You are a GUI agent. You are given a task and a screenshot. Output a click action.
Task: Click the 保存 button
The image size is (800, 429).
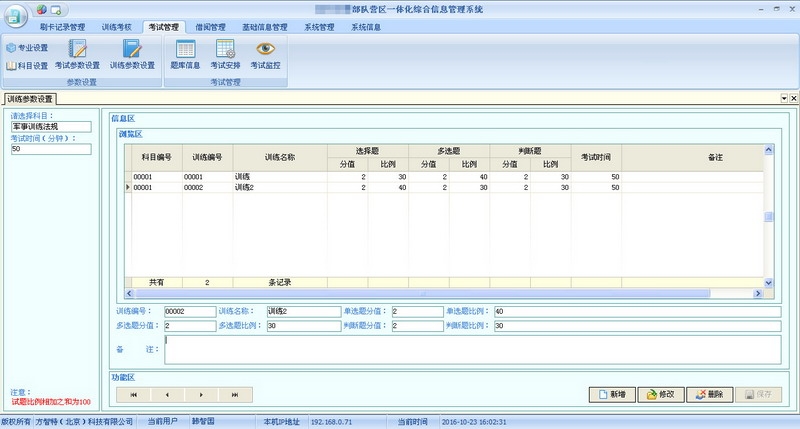[758, 394]
